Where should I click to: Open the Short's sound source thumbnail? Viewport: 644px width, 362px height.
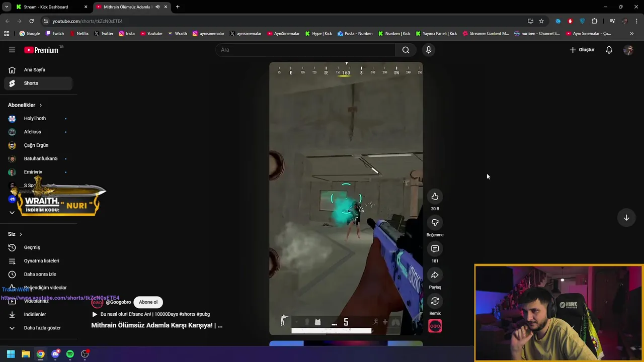point(435,326)
